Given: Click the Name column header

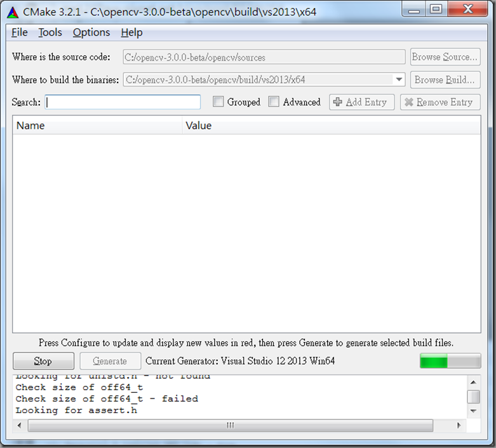Looking at the screenshot, I should [x=97, y=126].
